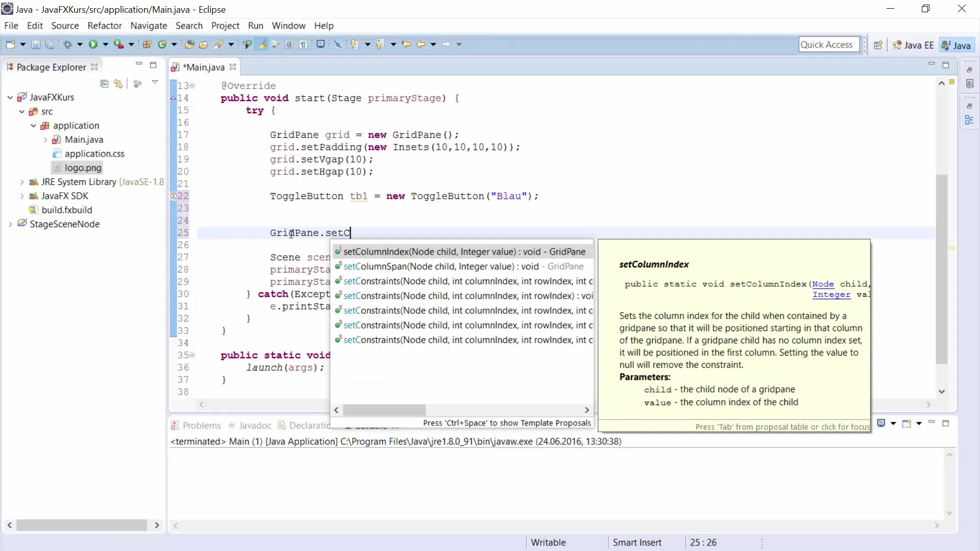Collapse the src folder node

(21, 111)
